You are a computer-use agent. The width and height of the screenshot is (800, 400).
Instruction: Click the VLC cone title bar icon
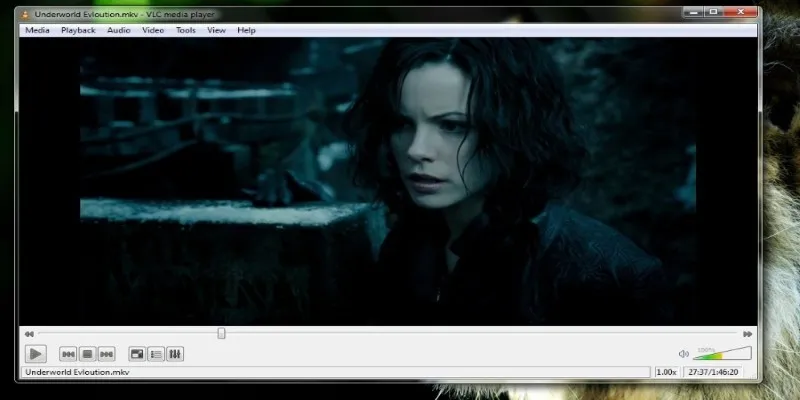pos(26,14)
